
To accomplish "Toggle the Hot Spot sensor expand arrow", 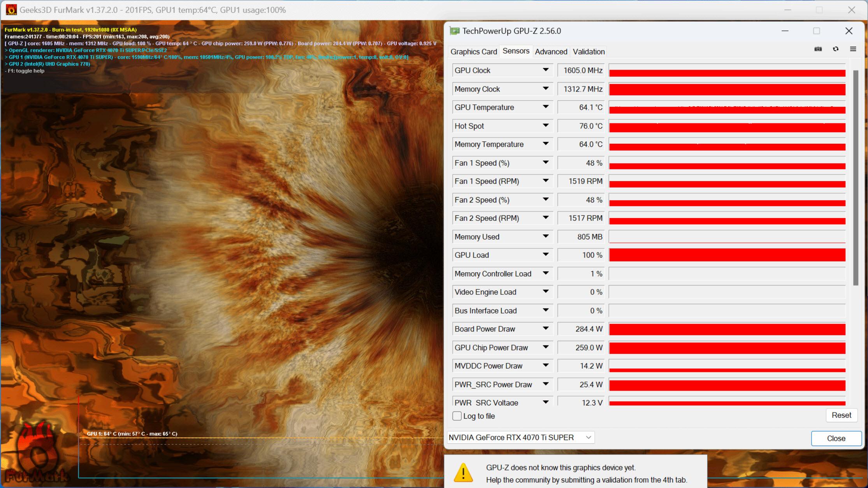I will [x=546, y=125].
